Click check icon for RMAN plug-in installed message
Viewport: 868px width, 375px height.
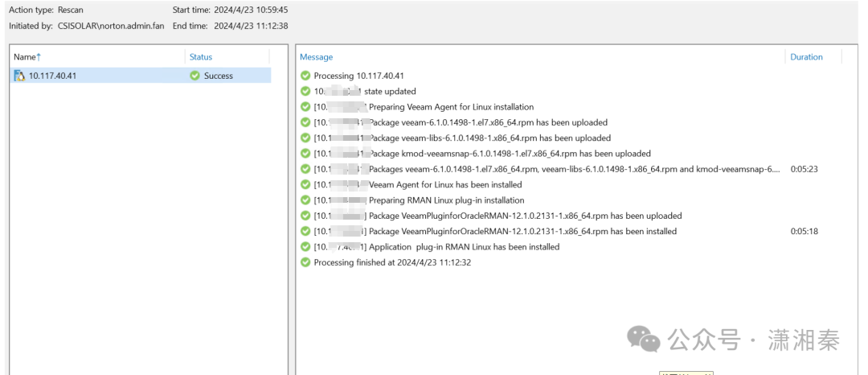pyautogui.click(x=305, y=247)
